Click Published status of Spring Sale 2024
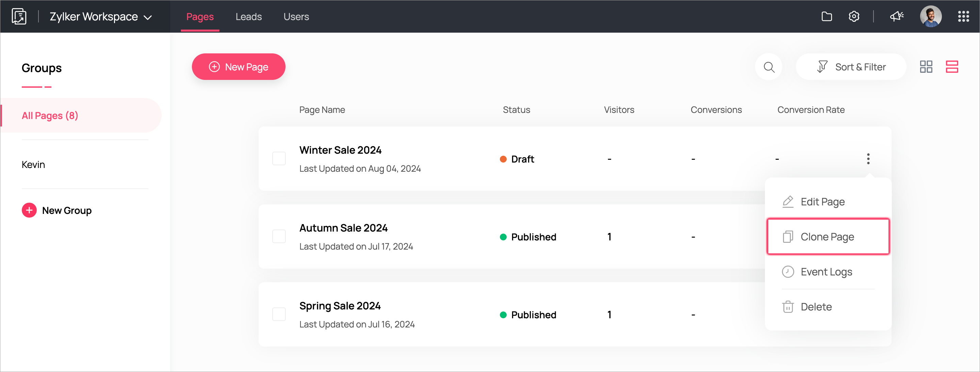Viewport: 980px width, 372px height. click(x=528, y=315)
